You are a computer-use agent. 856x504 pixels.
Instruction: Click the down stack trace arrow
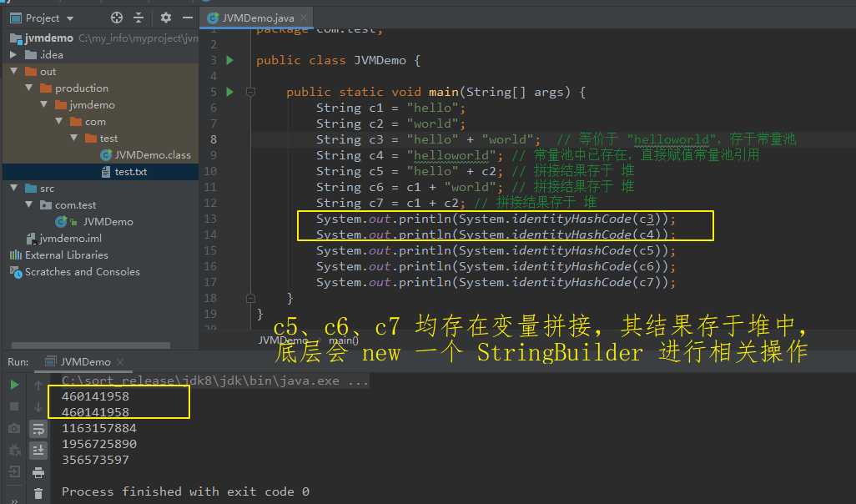click(x=38, y=407)
